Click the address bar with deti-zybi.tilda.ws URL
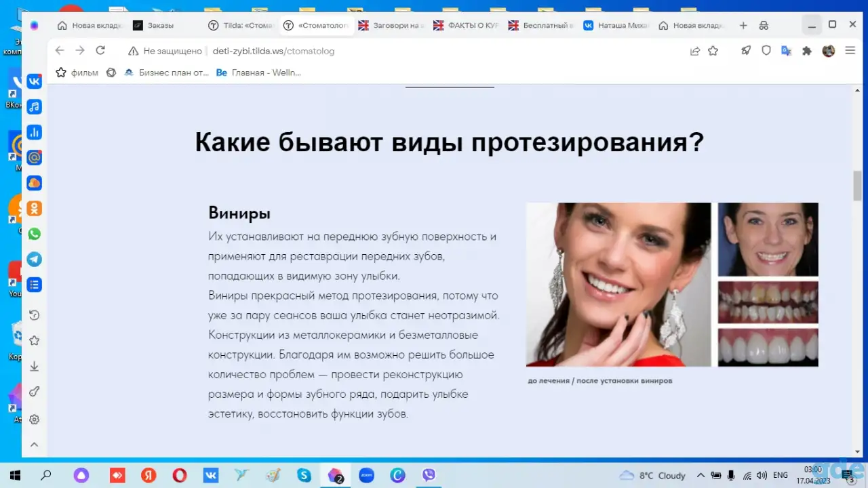Viewport: 868px width, 488px height. click(273, 51)
